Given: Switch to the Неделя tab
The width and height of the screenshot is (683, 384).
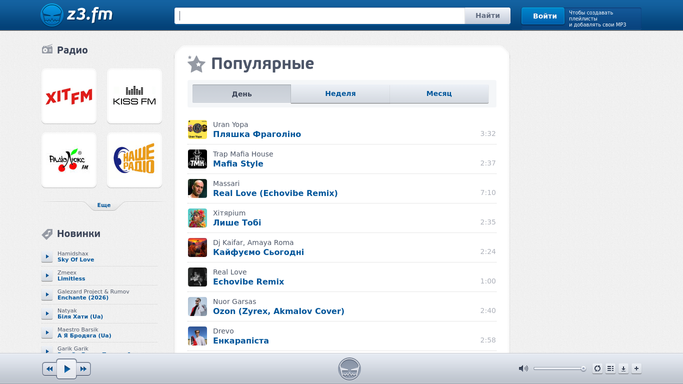Looking at the screenshot, I should pyautogui.click(x=340, y=94).
